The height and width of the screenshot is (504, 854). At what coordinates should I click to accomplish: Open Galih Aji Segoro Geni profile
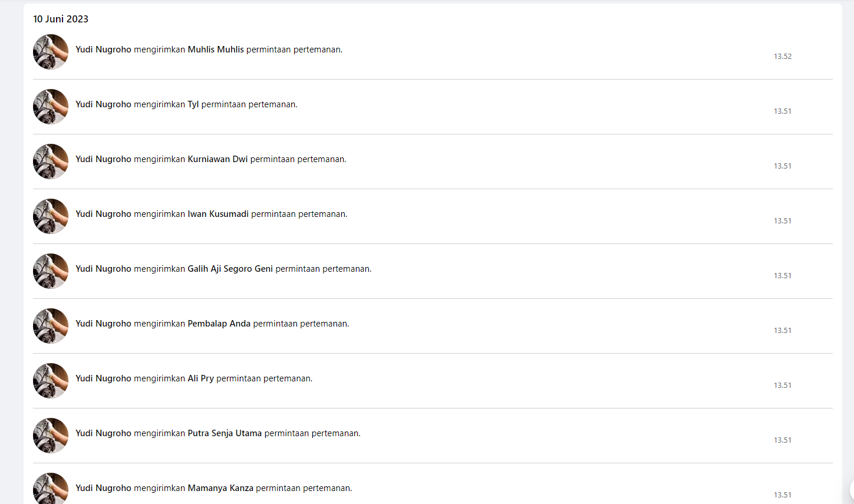point(230,269)
